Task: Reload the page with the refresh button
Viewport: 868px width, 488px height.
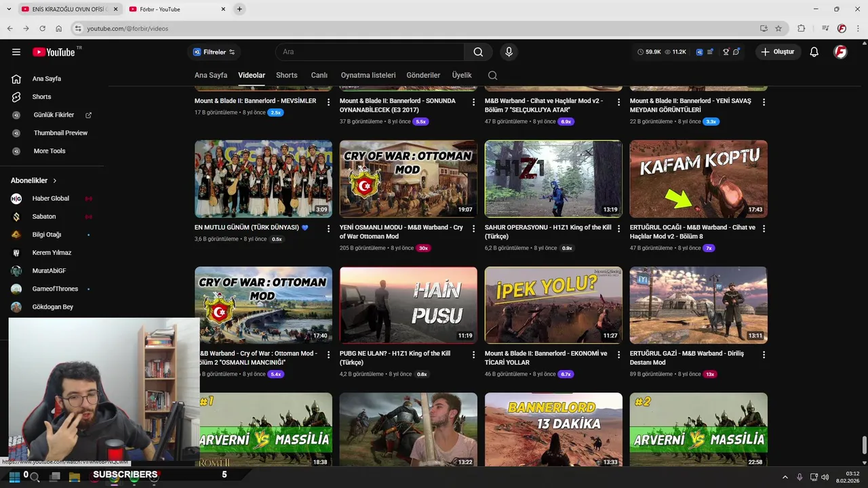Action: pyautogui.click(x=42, y=28)
